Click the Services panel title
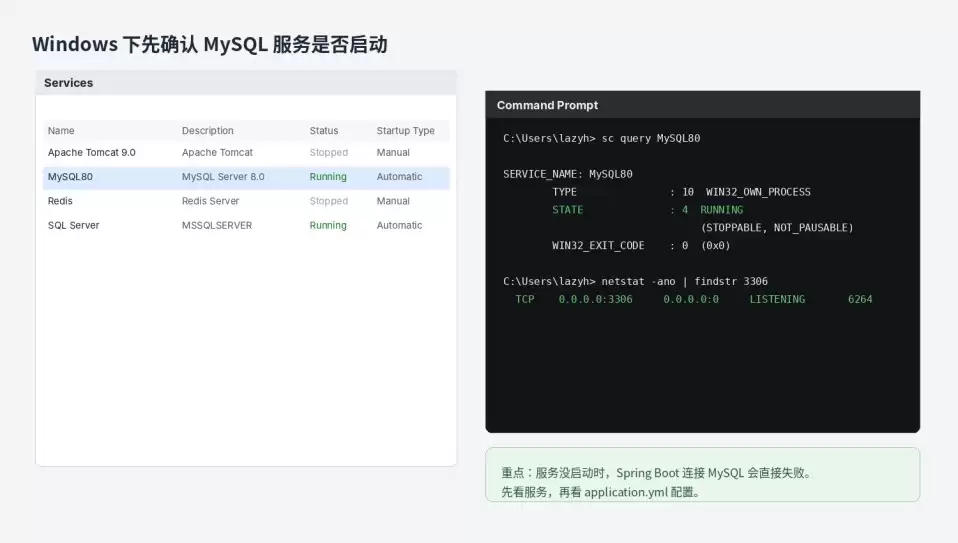 coord(68,83)
